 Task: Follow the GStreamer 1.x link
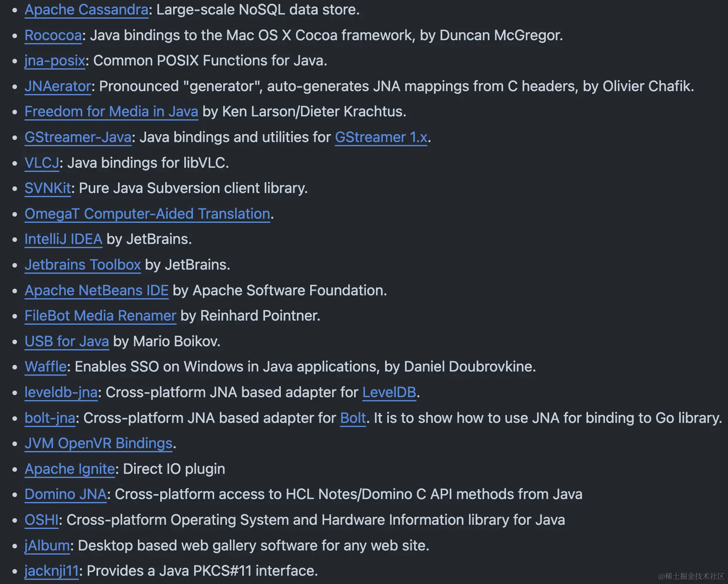[x=381, y=137]
